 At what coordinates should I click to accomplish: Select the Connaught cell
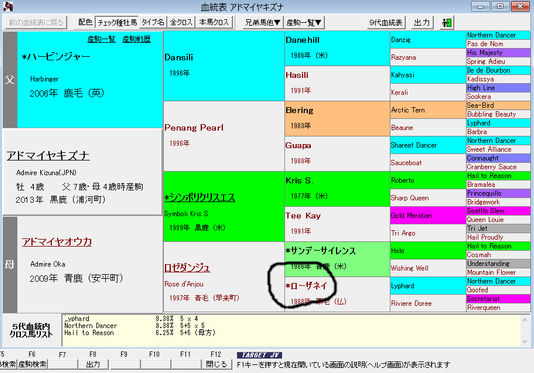498,158
